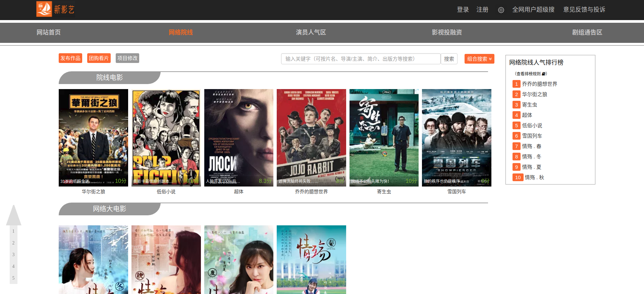Focus the keyword search input field

360,59
